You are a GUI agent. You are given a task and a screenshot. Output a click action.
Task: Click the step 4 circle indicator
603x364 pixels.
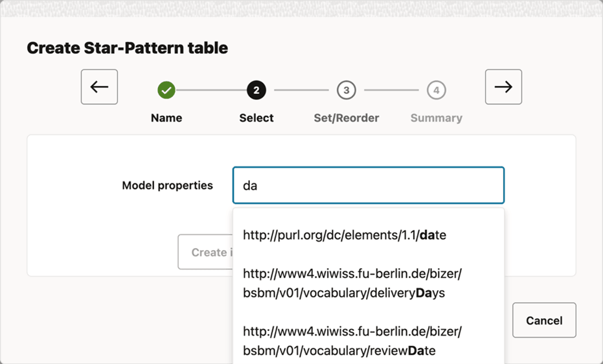click(x=437, y=90)
